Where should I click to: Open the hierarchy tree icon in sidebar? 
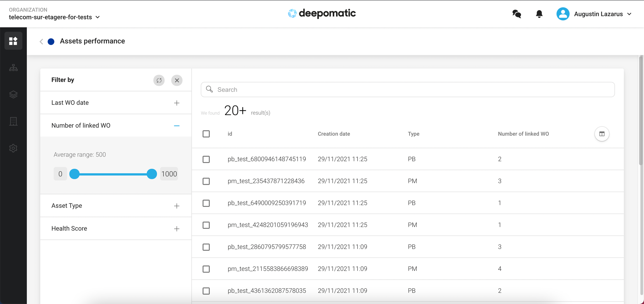click(x=13, y=68)
